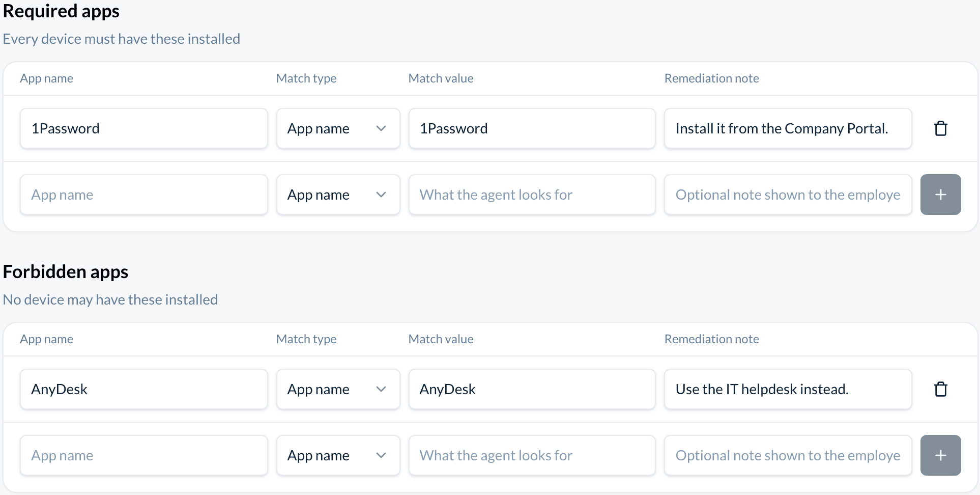Click Remediation note column header in Required apps
980x495 pixels.
tap(711, 78)
